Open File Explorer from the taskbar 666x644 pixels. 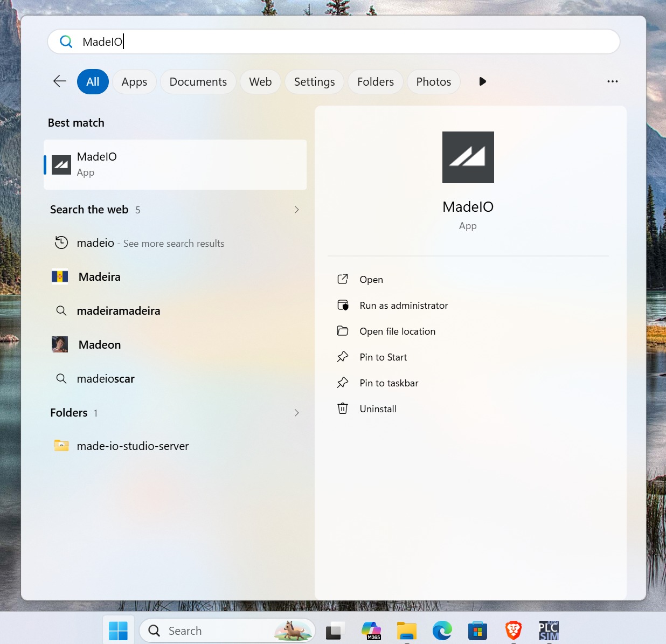pyautogui.click(x=407, y=631)
